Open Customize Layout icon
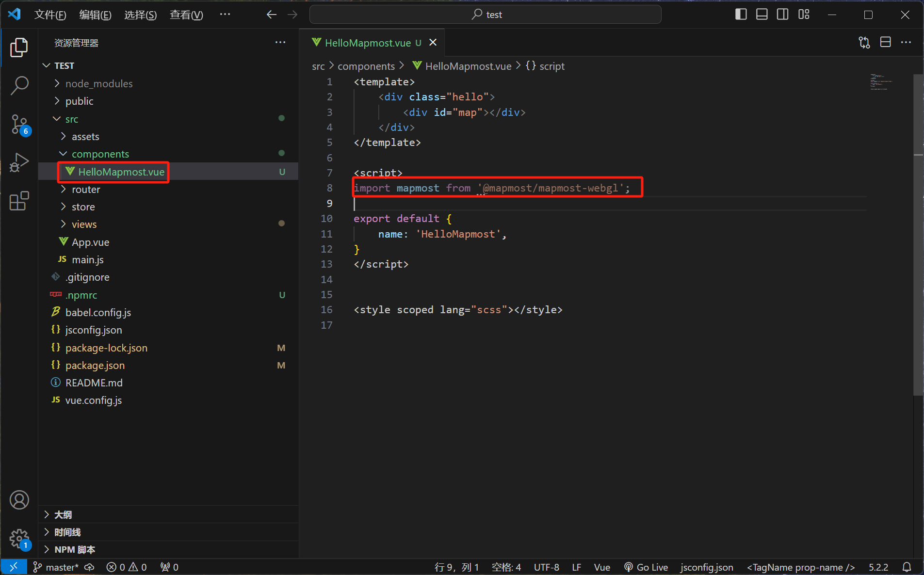 (804, 15)
